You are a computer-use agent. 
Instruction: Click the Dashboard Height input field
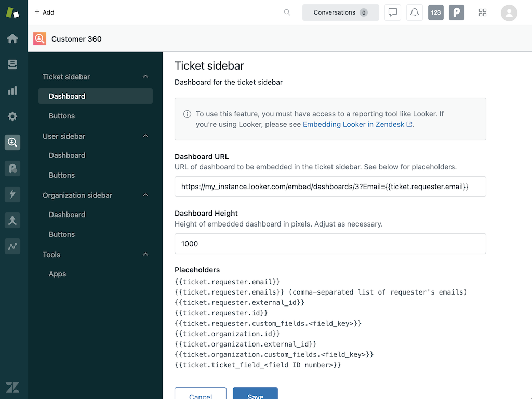click(330, 244)
